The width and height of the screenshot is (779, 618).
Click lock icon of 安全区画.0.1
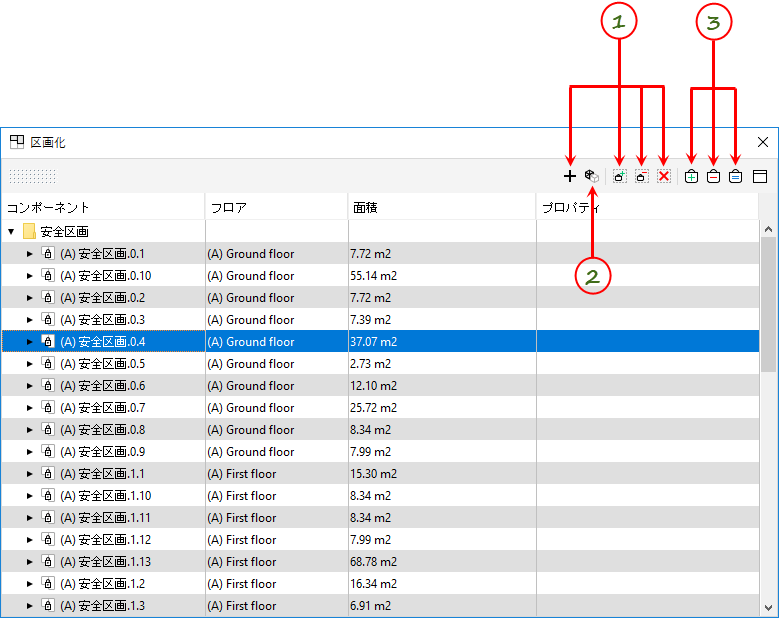48,253
